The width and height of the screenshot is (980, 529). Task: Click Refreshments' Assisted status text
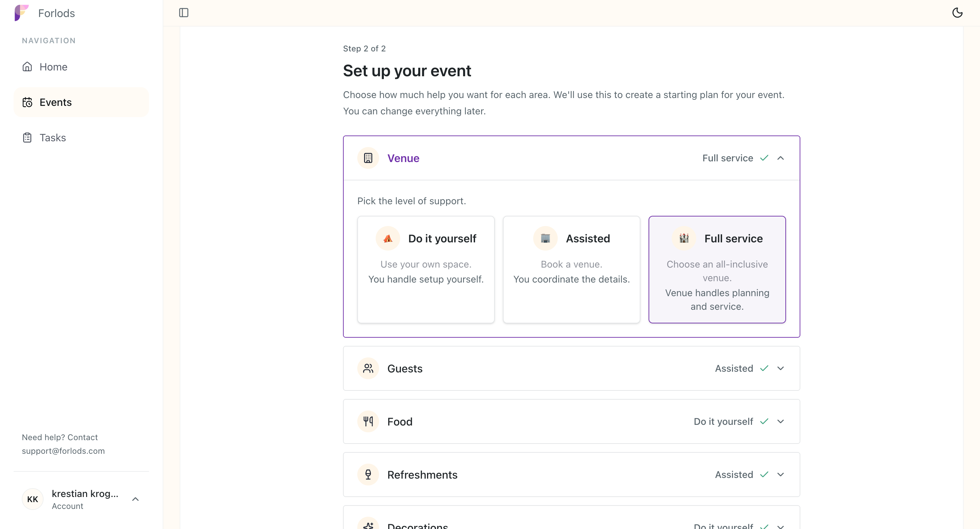pyautogui.click(x=734, y=475)
